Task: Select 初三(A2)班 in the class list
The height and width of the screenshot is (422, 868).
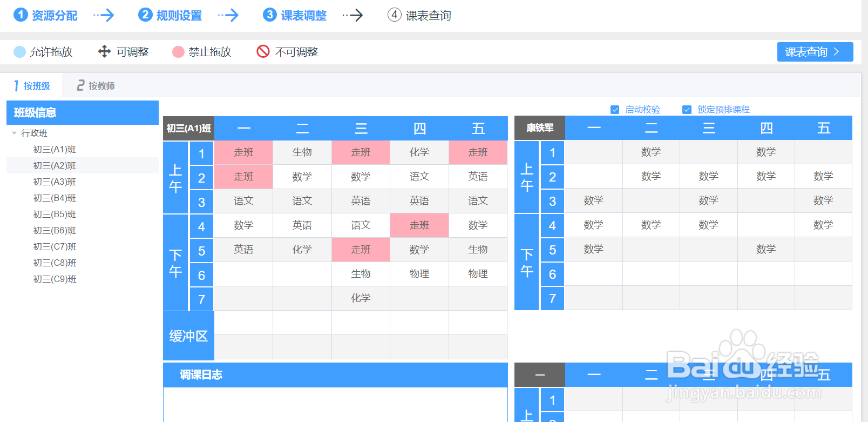Action: click(x=55, y=165)
